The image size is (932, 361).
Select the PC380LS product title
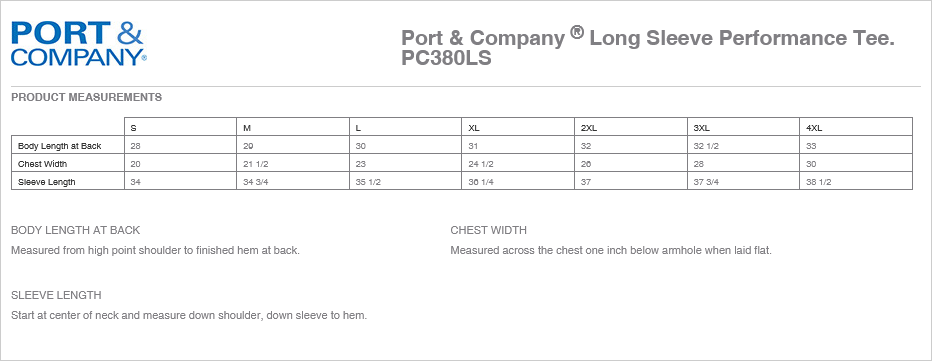(648, 48)
